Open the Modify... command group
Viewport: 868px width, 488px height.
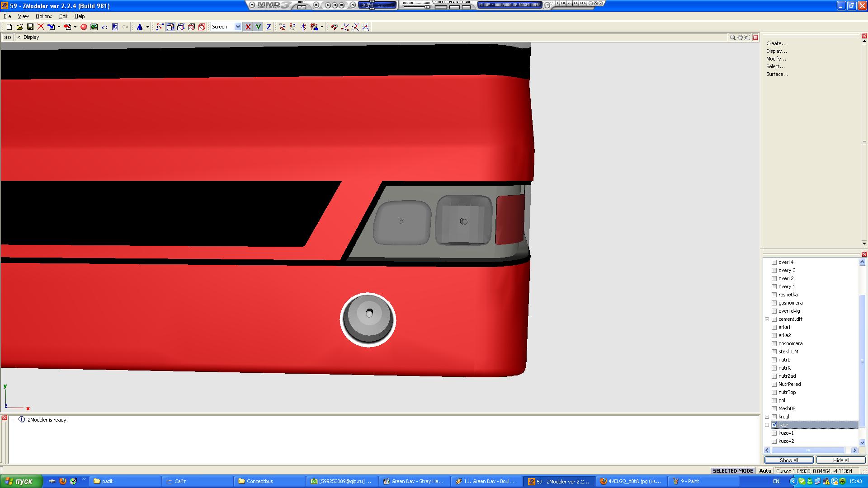coord(776,59)
